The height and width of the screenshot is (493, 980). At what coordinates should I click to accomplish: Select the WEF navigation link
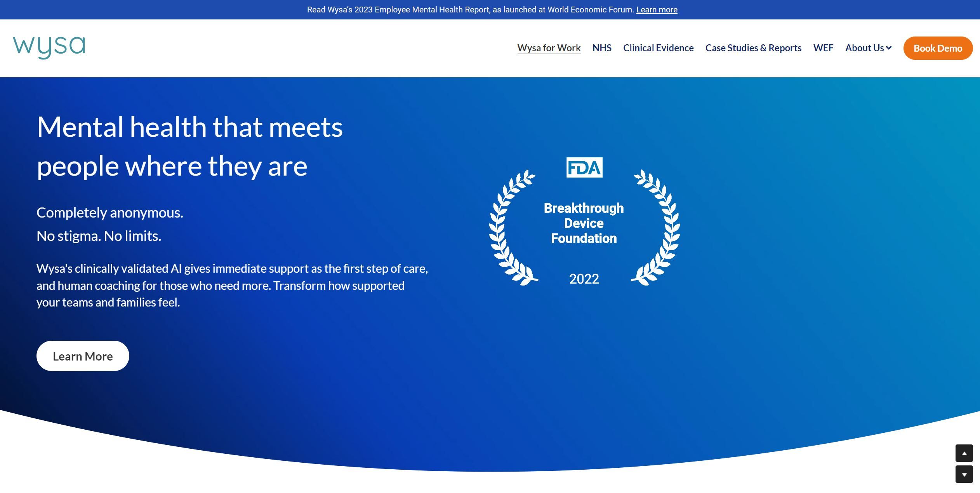(x=823, y=48)
